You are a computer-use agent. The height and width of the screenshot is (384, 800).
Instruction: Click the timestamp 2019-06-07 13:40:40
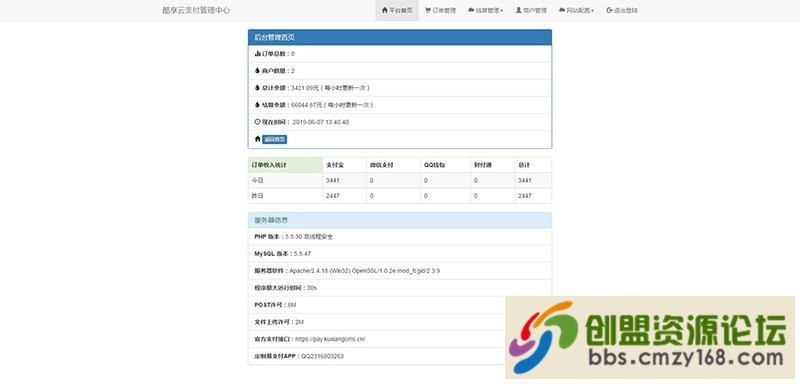tap(321, 122)
